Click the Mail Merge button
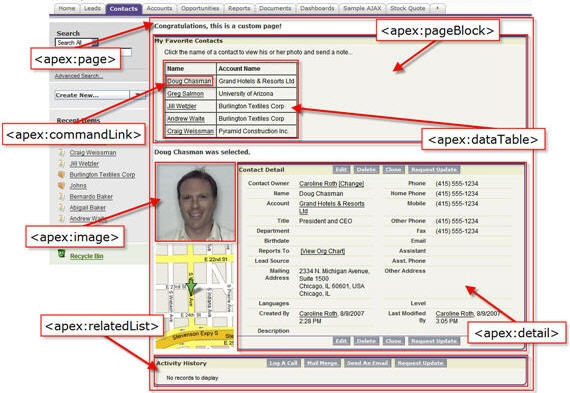The width and height of the screenshot is (570, 393). (x=322, y=363)
